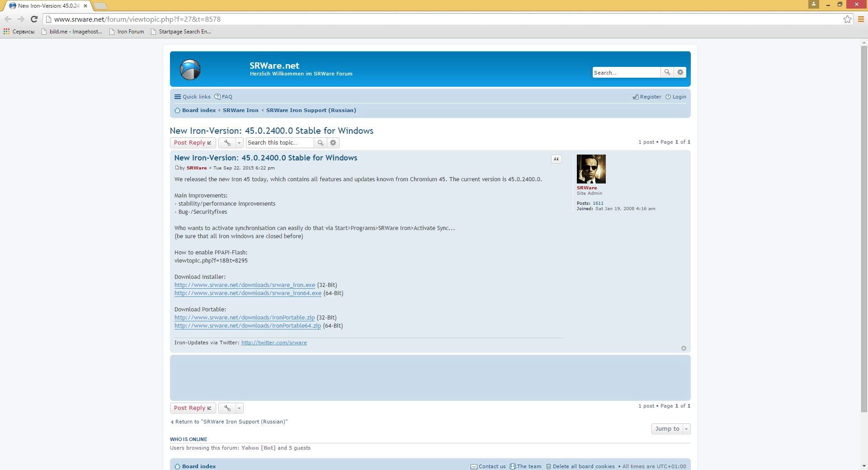Bookmark this page with the star icon

pyautogui.click(x=847, y=19)
